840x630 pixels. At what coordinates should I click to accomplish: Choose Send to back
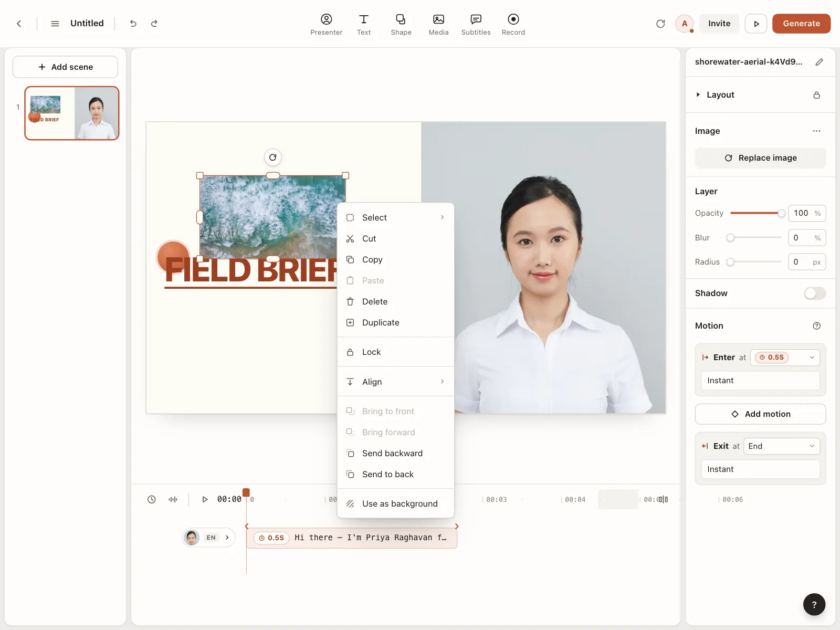click(395, 474)
